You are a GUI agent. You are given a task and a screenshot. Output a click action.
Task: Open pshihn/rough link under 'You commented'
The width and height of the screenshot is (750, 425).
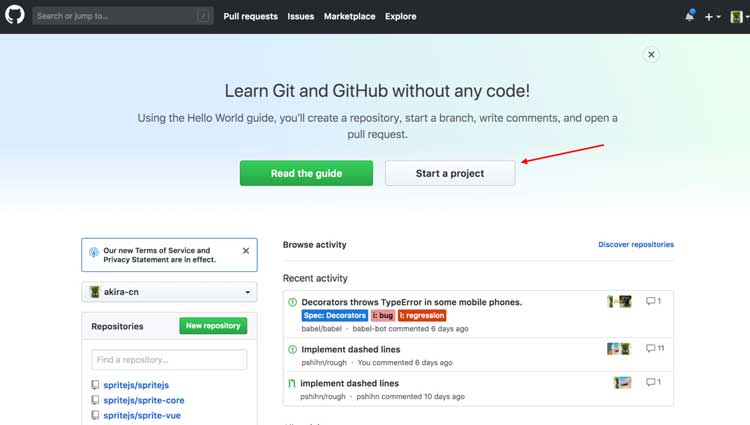click(324, 363)
